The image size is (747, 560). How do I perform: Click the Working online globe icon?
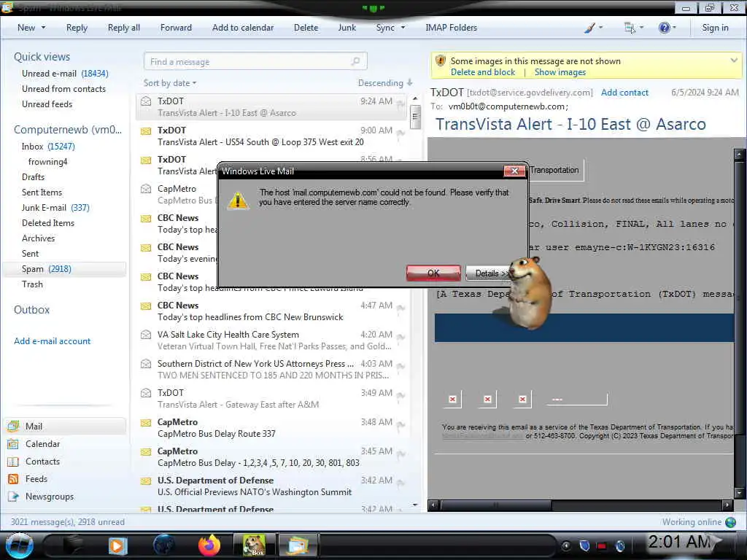730,522
